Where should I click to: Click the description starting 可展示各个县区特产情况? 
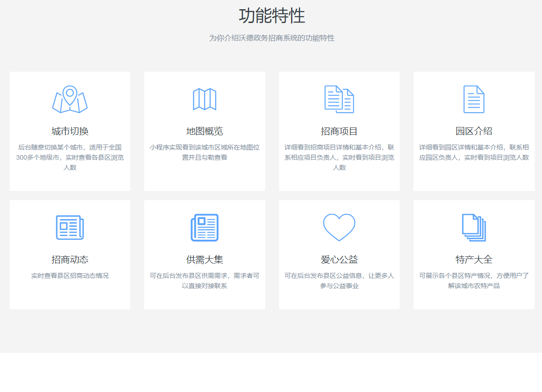click(474, 281)
